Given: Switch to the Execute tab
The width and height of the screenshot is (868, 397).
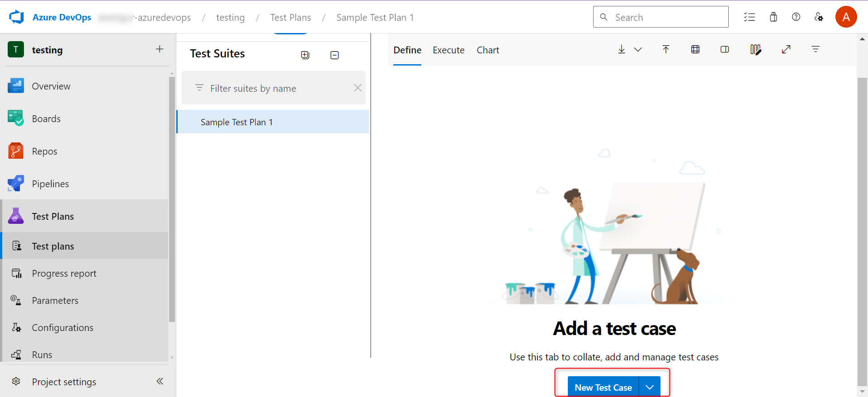Looking at the screenshot, I should tap(448, 50).
